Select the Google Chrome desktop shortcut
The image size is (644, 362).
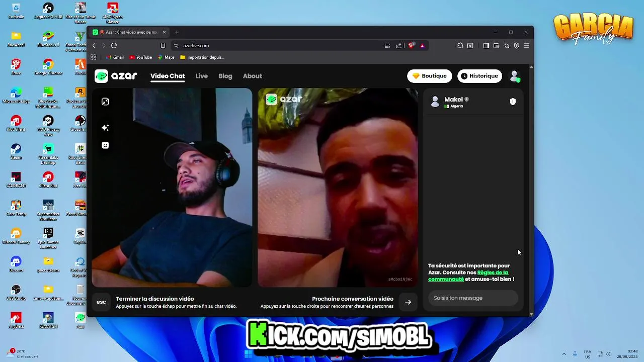click(x=48, y=67)
